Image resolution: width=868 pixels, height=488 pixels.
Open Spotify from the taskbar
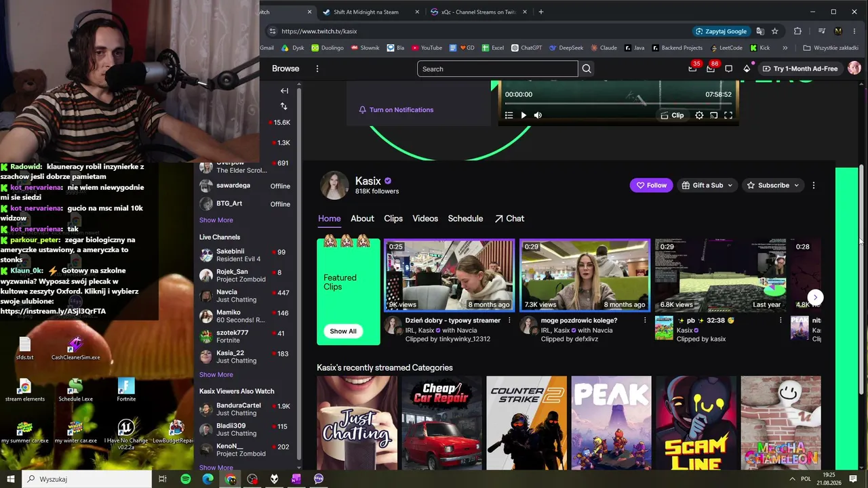186,479
